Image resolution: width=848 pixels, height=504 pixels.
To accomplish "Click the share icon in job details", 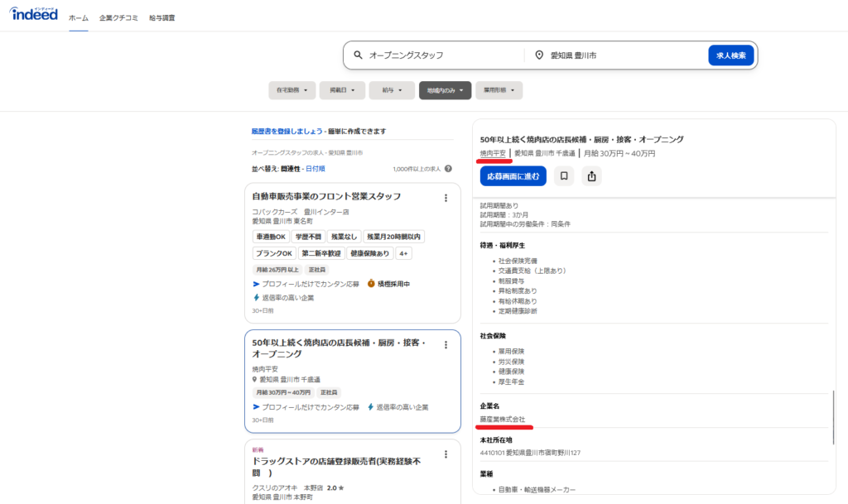I will (x=591, y=175).
